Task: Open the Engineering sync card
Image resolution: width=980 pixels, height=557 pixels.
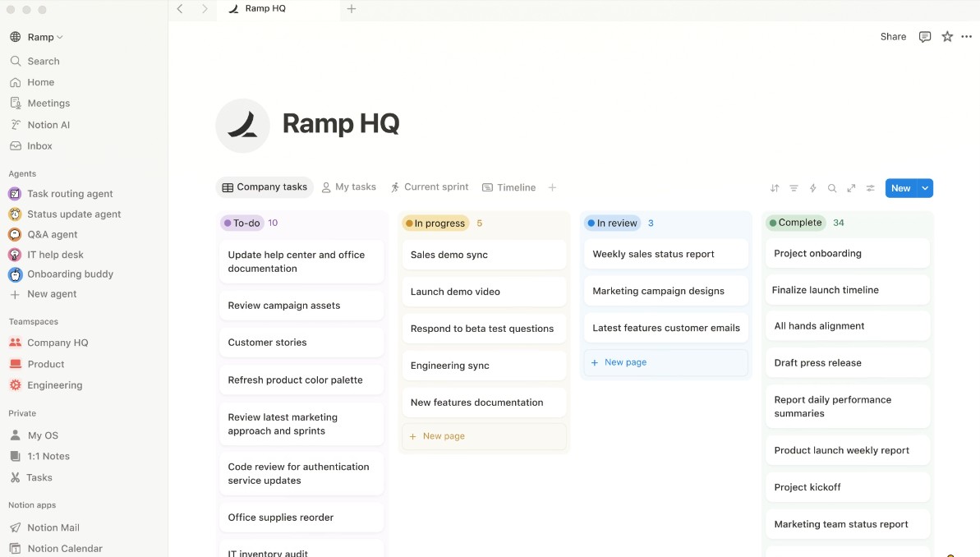Action: coord(485,366)
